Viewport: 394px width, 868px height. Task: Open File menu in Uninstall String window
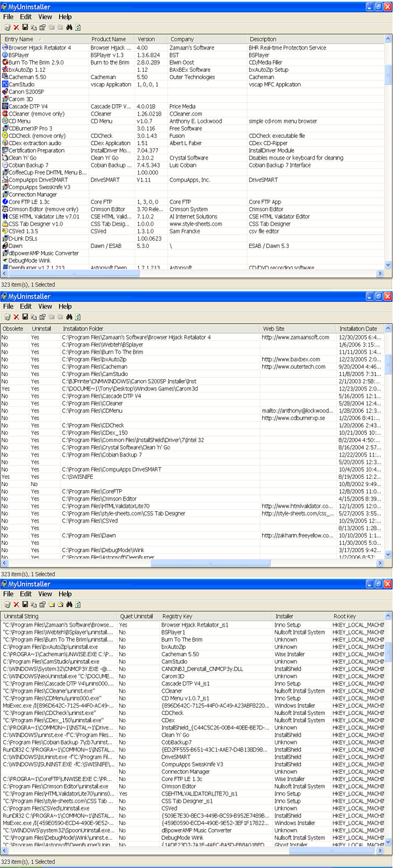point(8,594)
